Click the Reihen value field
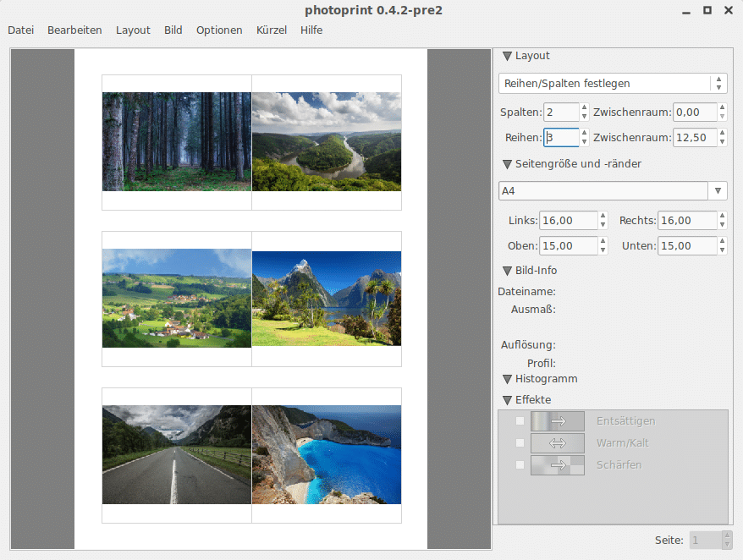Viewport: 743px width, 560px height. click(x=561, y=137)
